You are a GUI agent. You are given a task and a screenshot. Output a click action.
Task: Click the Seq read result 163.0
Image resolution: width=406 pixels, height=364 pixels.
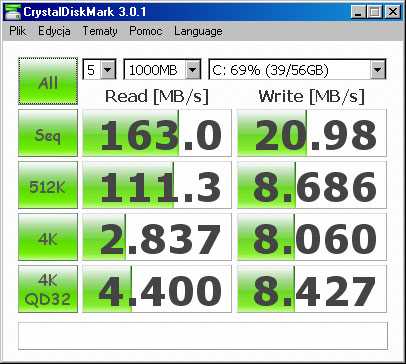(x=157, y=133)
